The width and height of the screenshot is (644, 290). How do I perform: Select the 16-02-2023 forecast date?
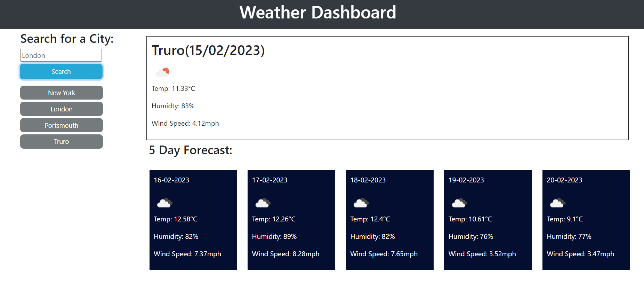coord(171,180)
